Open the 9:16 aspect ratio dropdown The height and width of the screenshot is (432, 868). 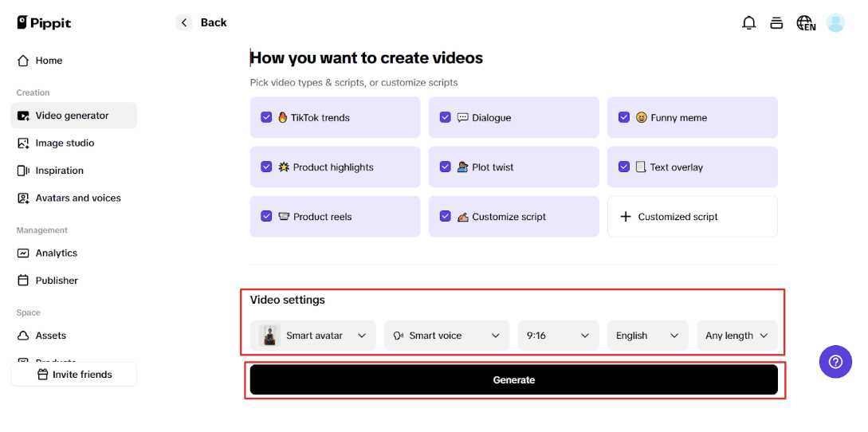[x=558, y=336]
